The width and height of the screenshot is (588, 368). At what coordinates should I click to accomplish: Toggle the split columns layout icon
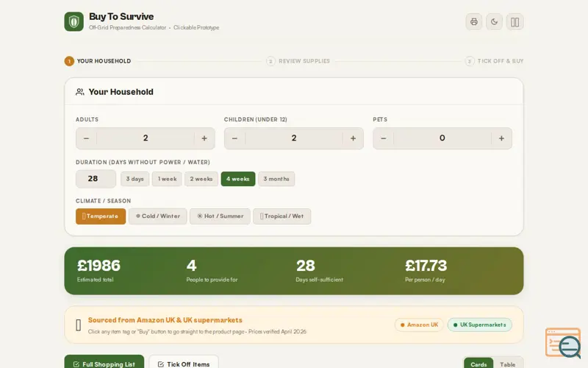515,22
